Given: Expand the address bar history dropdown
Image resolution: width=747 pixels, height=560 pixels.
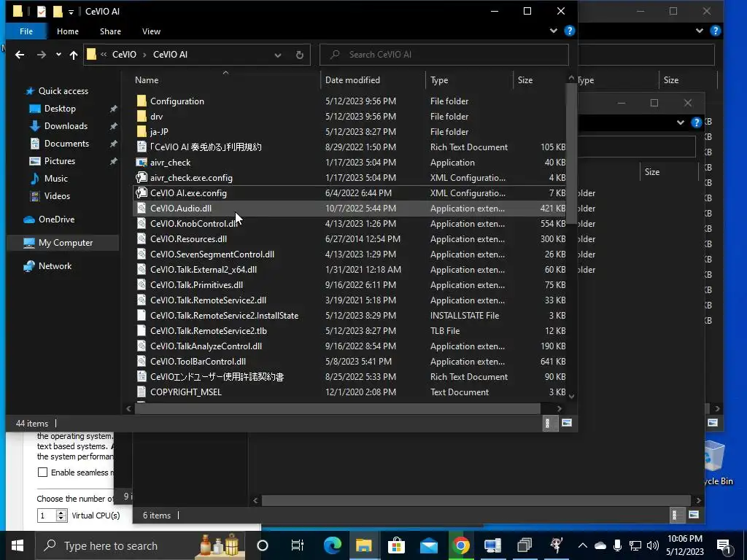Looking at the screenshot, I should [x=278, y=55].
